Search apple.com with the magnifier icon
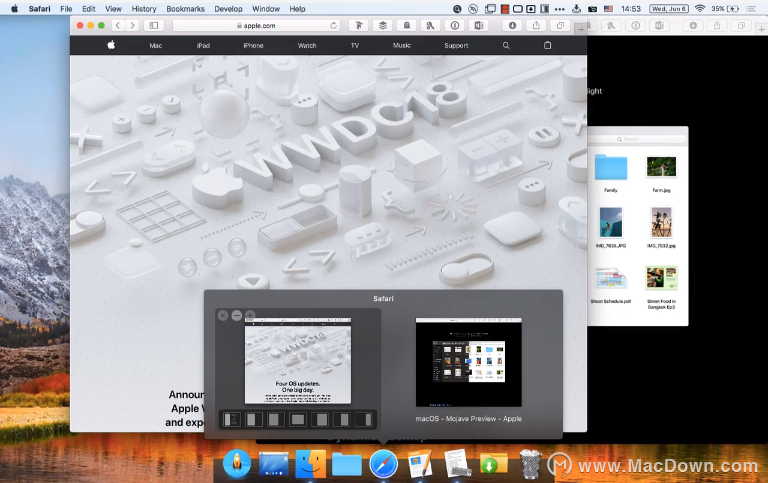768x483 pixels. click(x=506, y=46)
